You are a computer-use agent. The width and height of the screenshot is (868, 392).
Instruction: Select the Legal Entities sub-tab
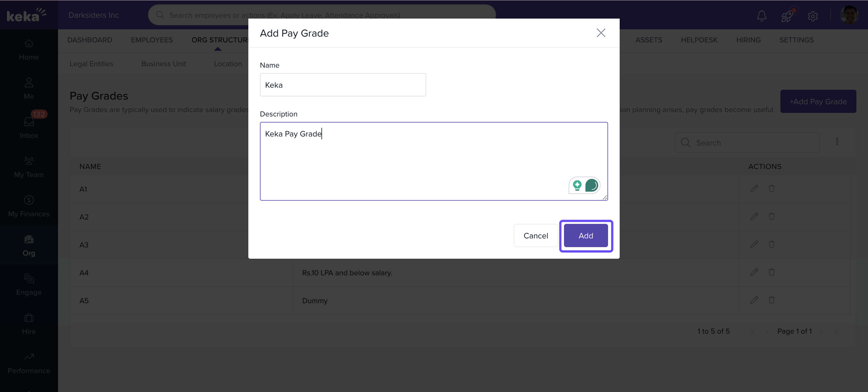click(91, 64)
